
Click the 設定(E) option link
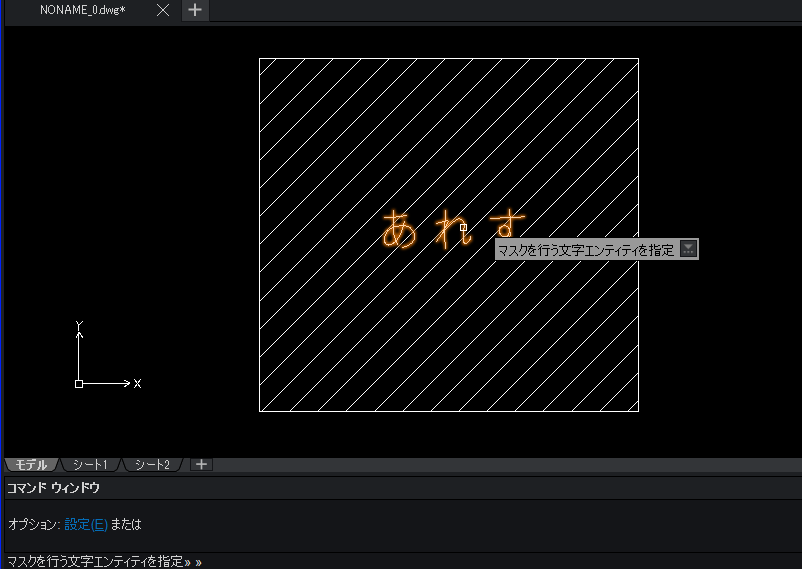point(86,524)
